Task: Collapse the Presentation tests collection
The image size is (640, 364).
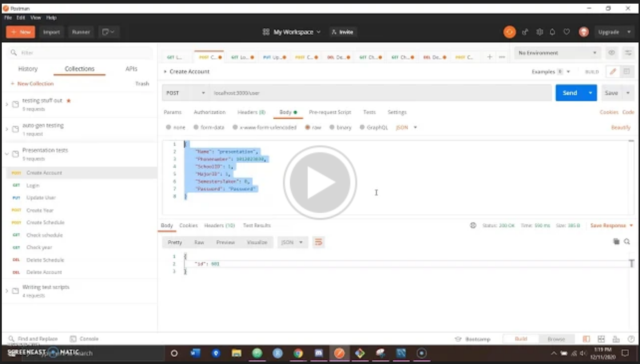Action: tap(7, 154)
